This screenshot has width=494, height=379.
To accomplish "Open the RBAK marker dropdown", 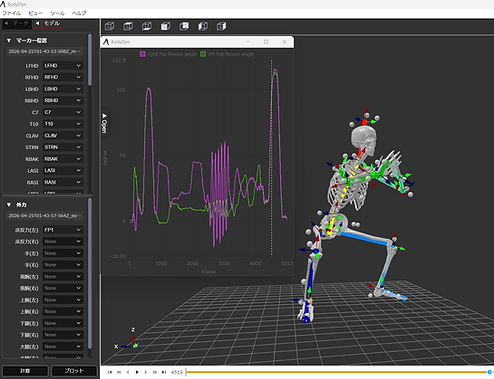I will point(63,159).
